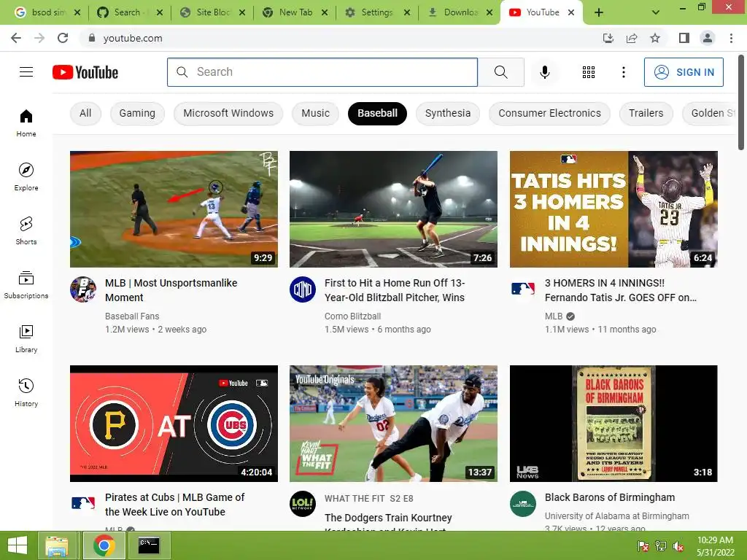Screen dimensions: 747x560
Task: Click the muted volume tray icon
Action: click(x=678, y=546)
